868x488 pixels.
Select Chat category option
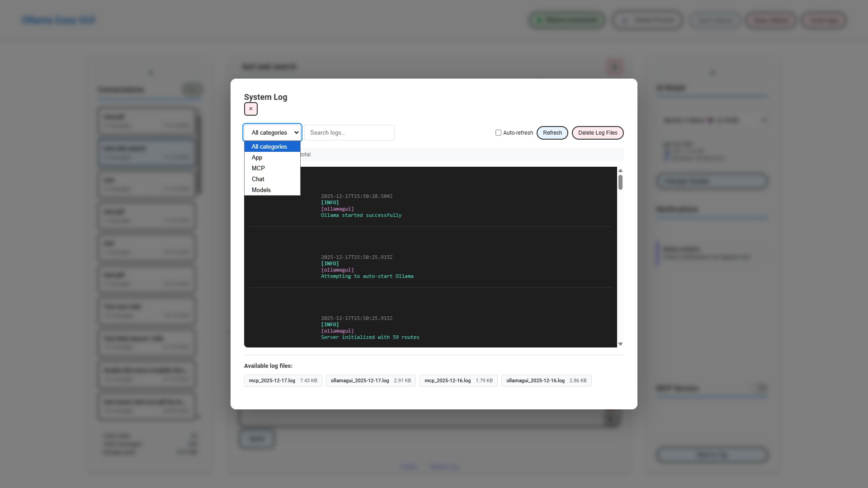[258, 179]
